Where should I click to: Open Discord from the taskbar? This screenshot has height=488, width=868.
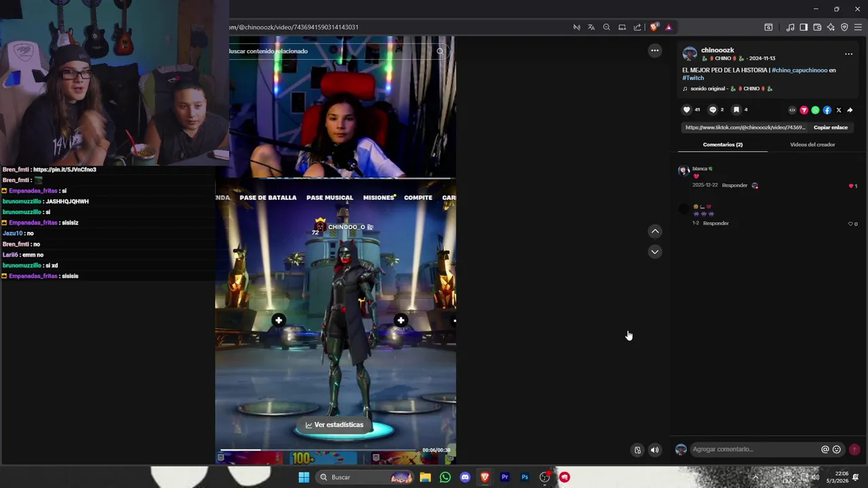(x=465, y=477)
